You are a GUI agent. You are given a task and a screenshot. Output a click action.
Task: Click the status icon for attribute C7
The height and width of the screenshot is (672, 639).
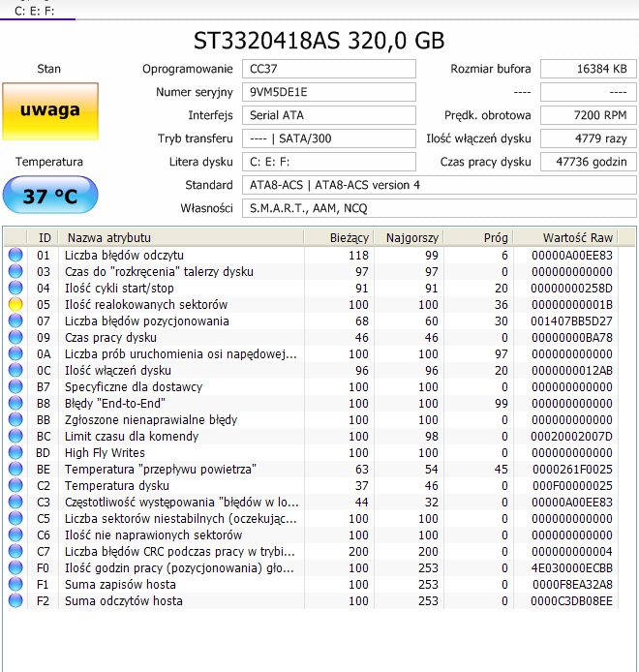click(x=15, y=551)
